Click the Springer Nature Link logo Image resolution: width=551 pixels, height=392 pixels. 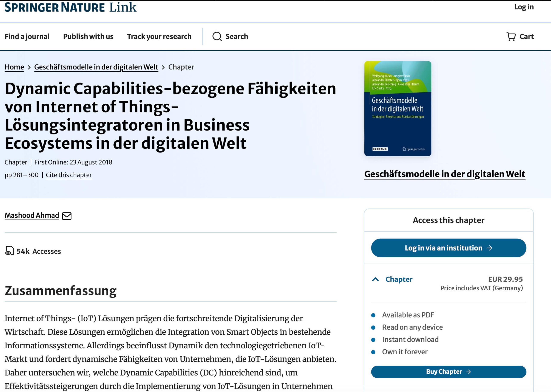[x=71, y=7]
